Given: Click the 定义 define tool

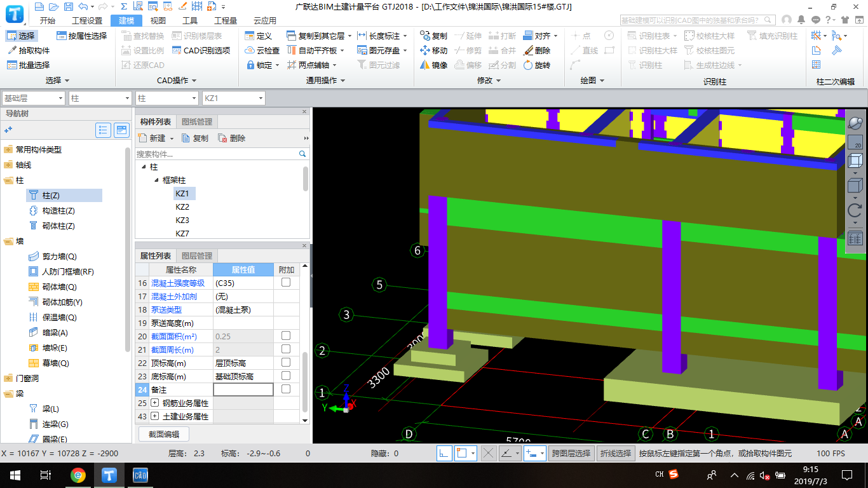Looking at the screenshot, I should click(x=259, y=36).
